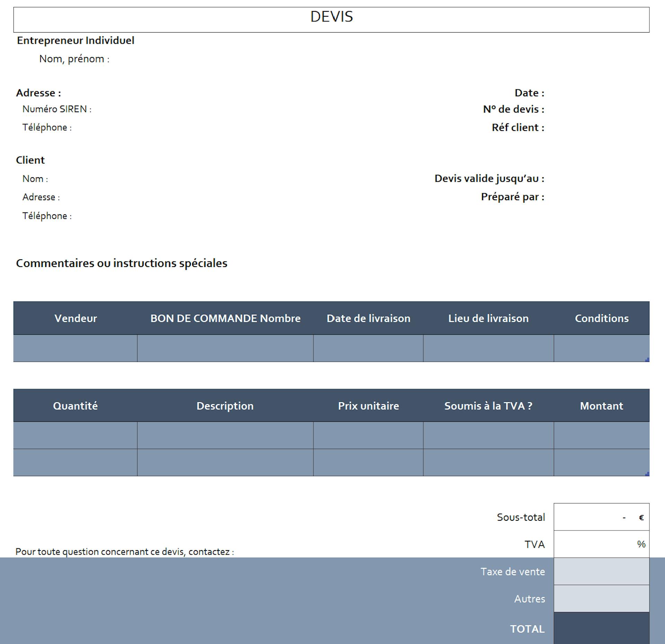Select the Quantité column header
The width and height of the screenshot is (665, 644).
coord(76,405)
